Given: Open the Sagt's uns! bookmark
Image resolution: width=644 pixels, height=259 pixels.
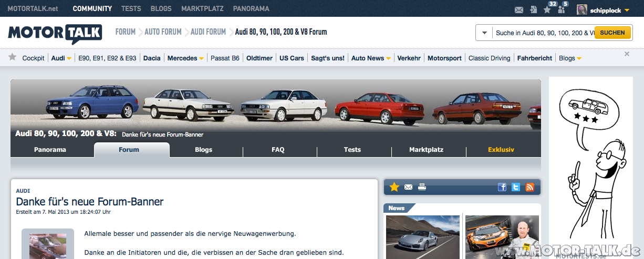Looking at the screenshot, I should click(328, 58).
